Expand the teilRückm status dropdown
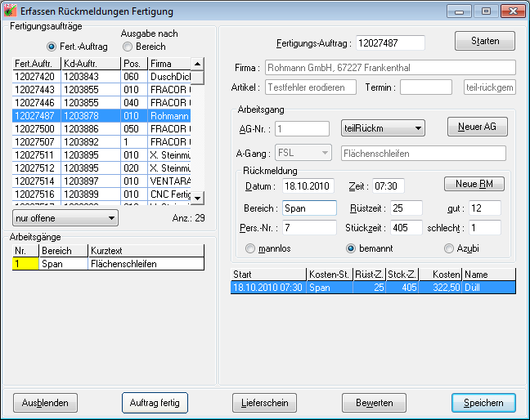Image resolution: width=530 pixels, height=420 pixels. 383,127
